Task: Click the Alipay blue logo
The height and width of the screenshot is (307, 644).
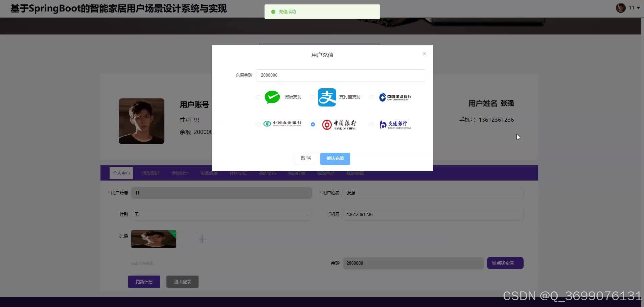Action: click(x=327, y=97)
